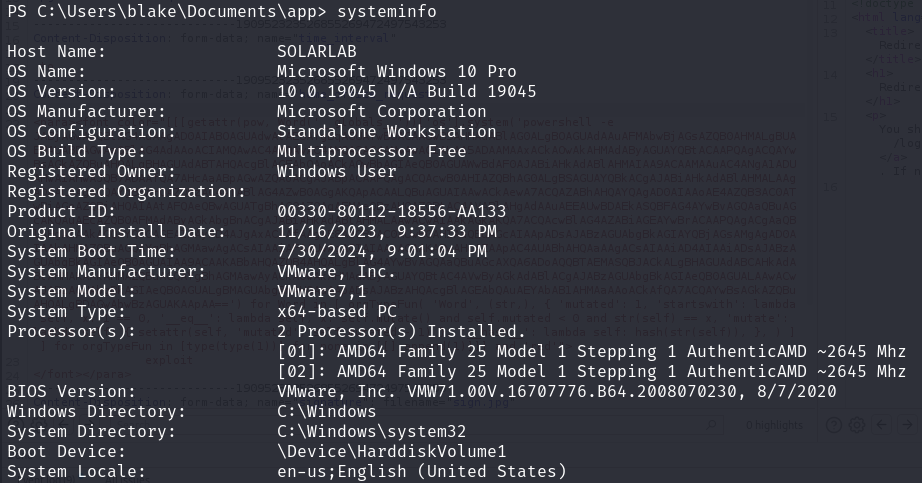Click the 'Windows Directory:' label
Screen dimensions: 922x483
coord(96,412)
